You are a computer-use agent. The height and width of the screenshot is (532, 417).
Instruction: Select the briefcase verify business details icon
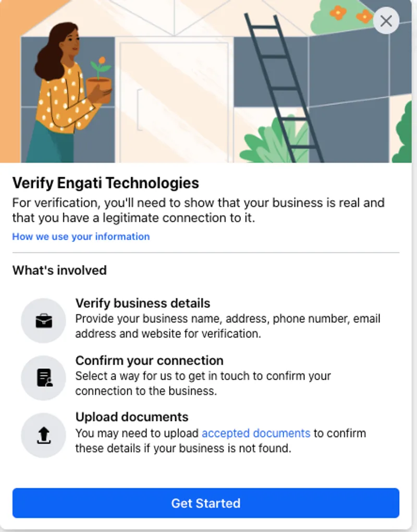(x=43, y=320)
